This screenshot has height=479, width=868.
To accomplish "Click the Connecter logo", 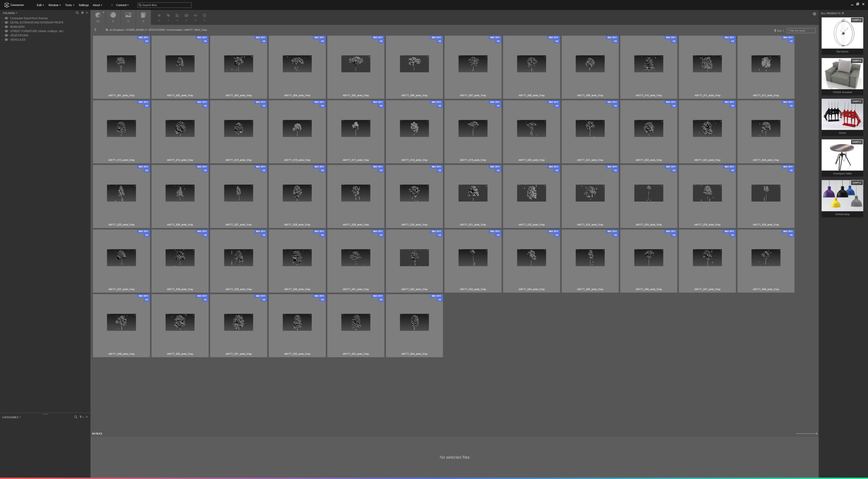I will (14, 5).
